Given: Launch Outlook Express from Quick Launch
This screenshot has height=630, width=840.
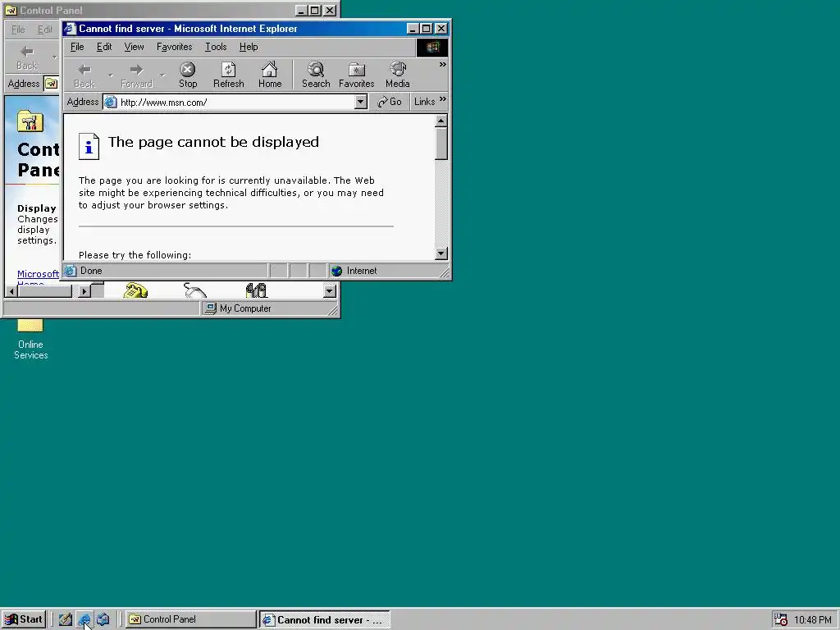Looking at the screenshot, I should point(103,619).
